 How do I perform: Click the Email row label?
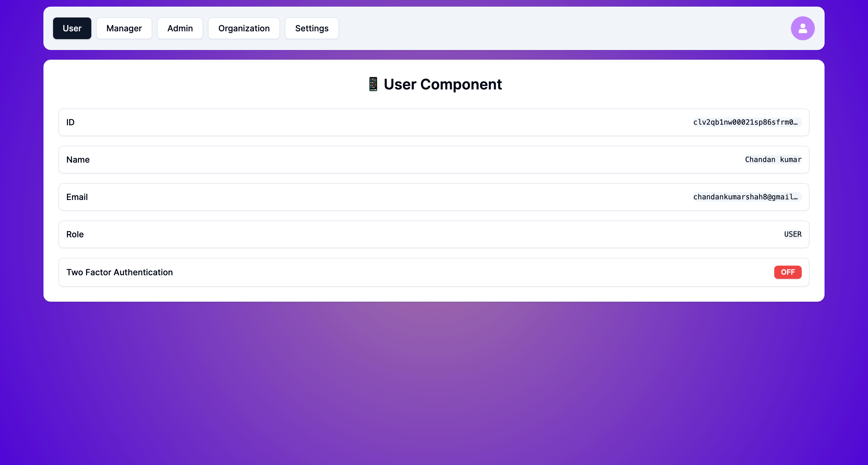[x=77, y=197]
